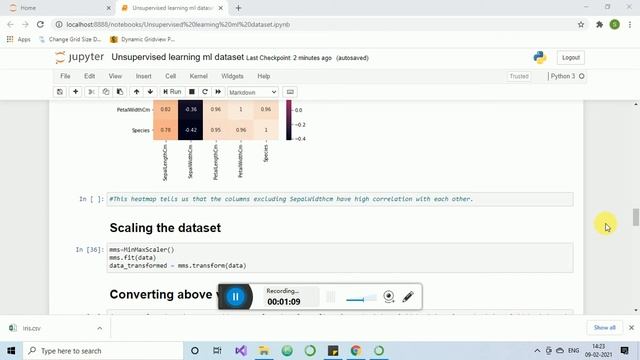Open the Chrome profile avatar
640x360 pixels.
[x=615, y=24]
